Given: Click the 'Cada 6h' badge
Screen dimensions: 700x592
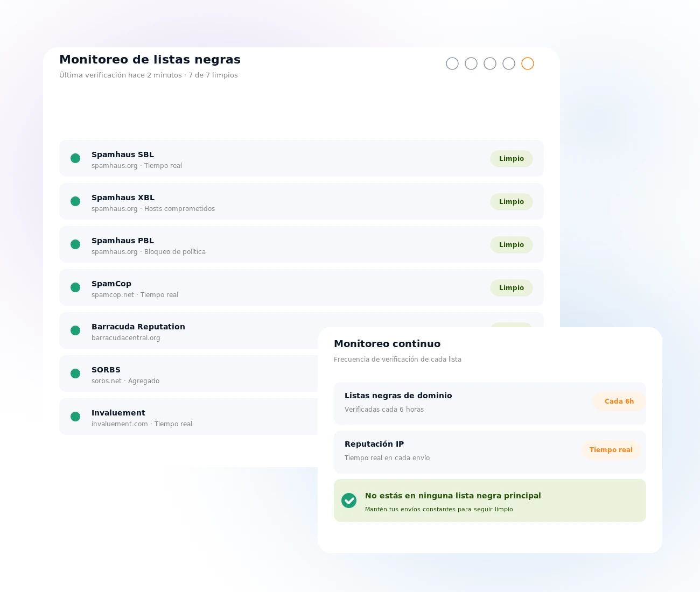Looking at the screenshot, I should pos(619,401).
